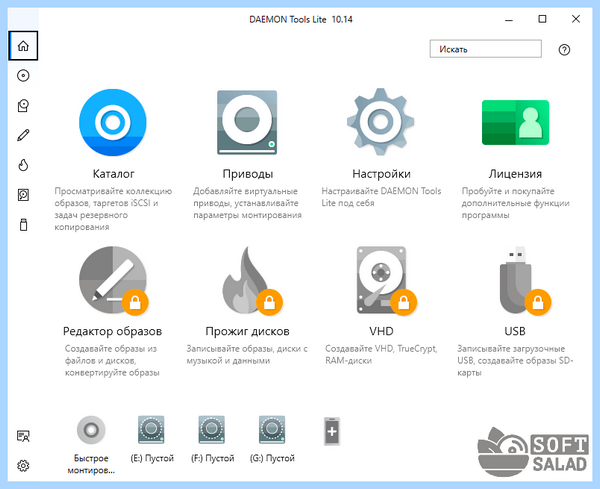Click the Быстрое монтирование disc icon
Screen dimensions: 600x489
pos(91,430)
